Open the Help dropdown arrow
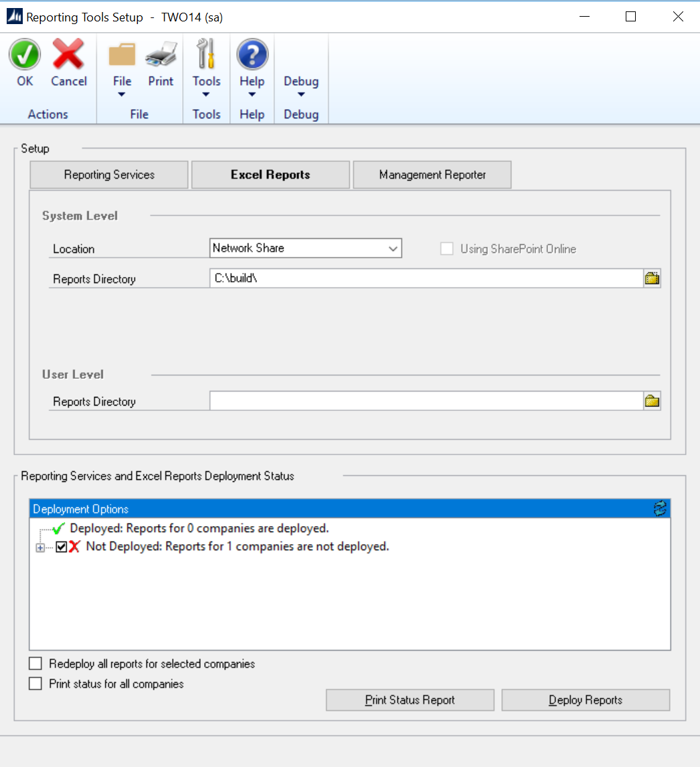 point(252,94)
